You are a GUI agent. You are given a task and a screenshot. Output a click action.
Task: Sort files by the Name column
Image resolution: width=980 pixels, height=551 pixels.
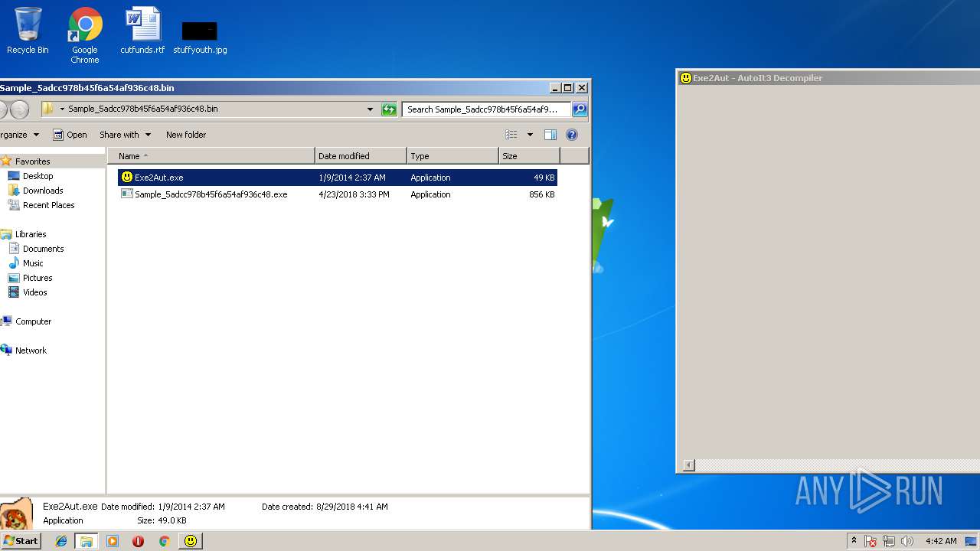pos(211,156)
